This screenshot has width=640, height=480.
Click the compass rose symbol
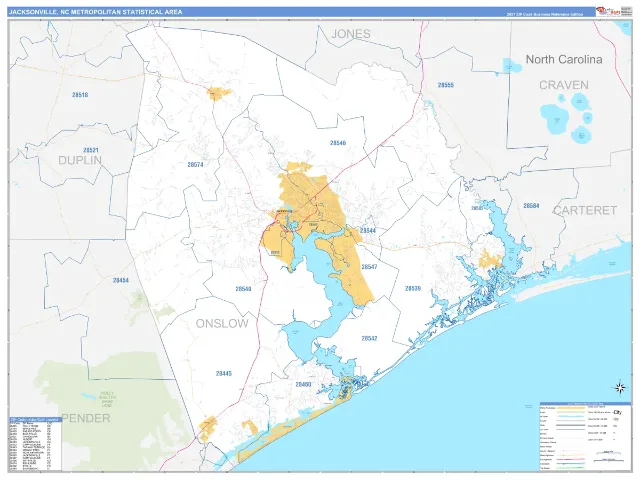pyautogui.click(x=620, y=387)
